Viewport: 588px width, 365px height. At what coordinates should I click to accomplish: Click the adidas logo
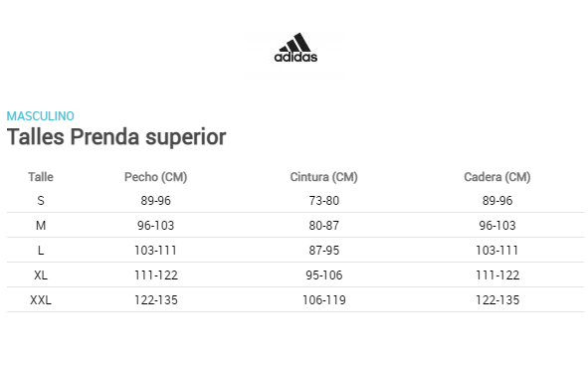(295, 48)
